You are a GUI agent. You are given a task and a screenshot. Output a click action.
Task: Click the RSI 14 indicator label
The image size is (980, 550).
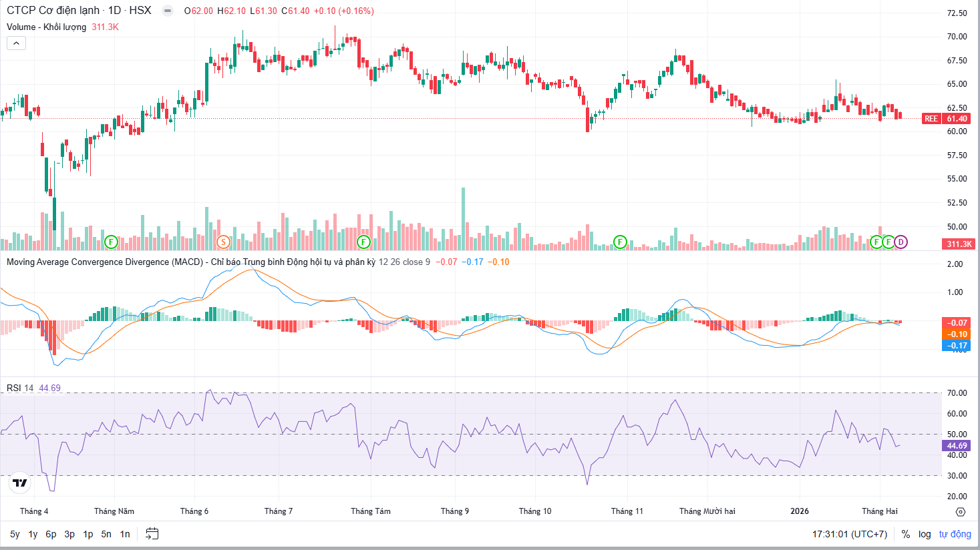coord(20,388)
